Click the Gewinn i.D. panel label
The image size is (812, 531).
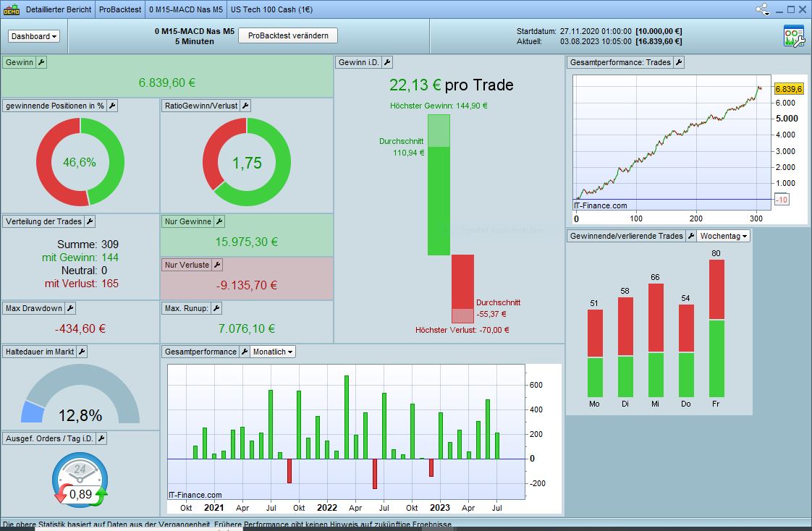pos(358,63)
